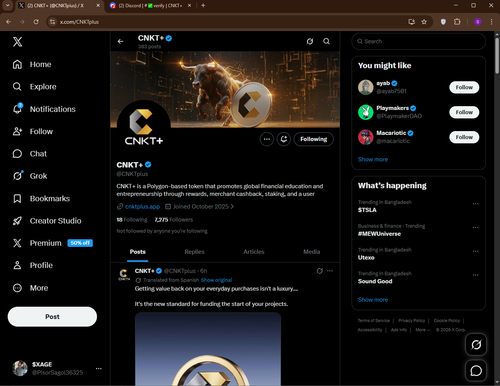Image resolution: width=500 pixels, height=386 pixels.
Task: Open the floating chat messages button
Action: pos(476,371)
